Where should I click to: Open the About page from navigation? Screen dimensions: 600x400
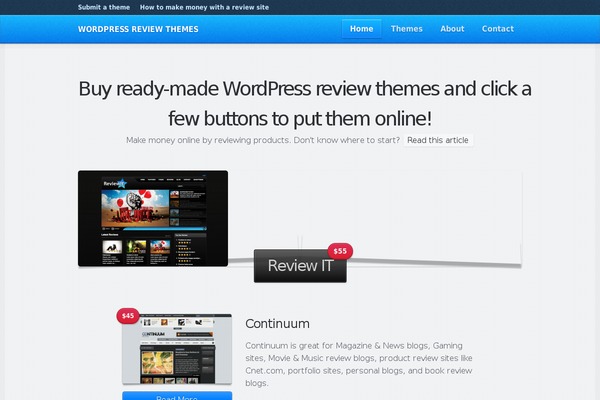(x=452, y=29)
